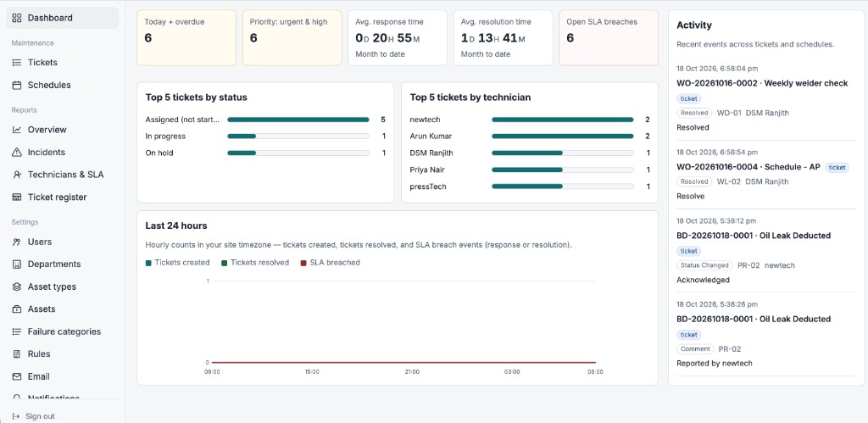Click the 'Acknowledged' activity text
Viewport: 868px width, 423px height.
point(703,280)
